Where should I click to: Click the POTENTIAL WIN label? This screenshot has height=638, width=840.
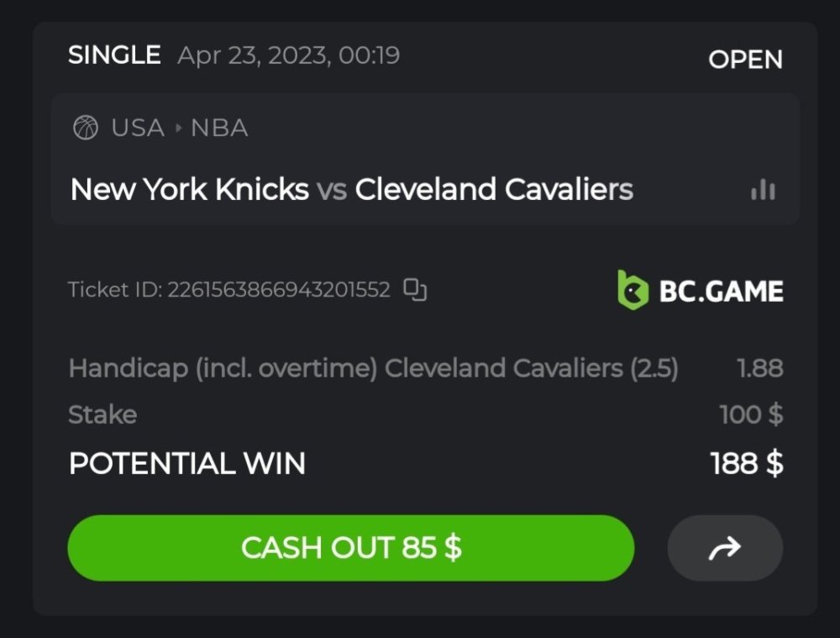(x=187, y=463)
